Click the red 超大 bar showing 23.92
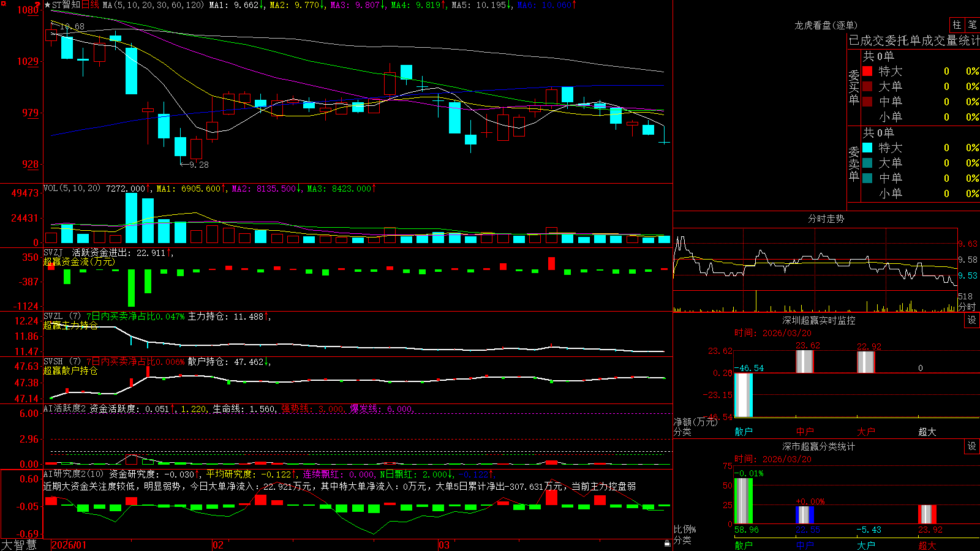Image resolution: width=980 pixels, height=551 pixels. [x=927, y=514]
